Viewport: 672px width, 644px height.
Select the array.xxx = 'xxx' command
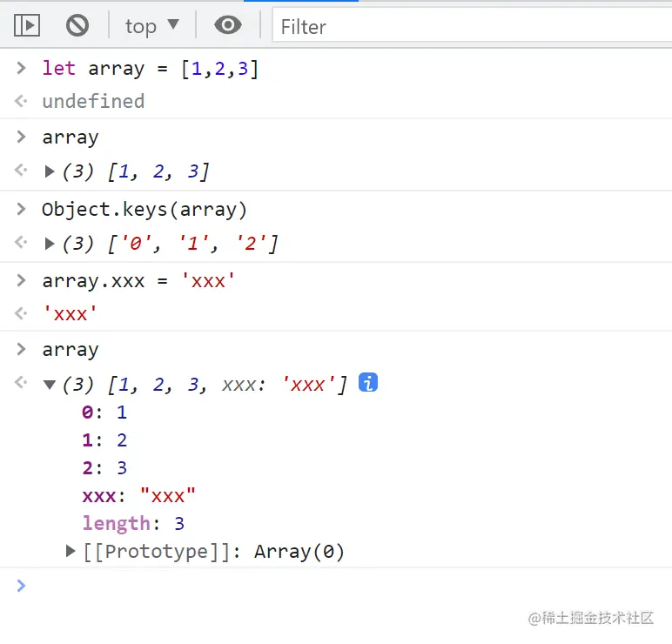(x=138, y=281)
